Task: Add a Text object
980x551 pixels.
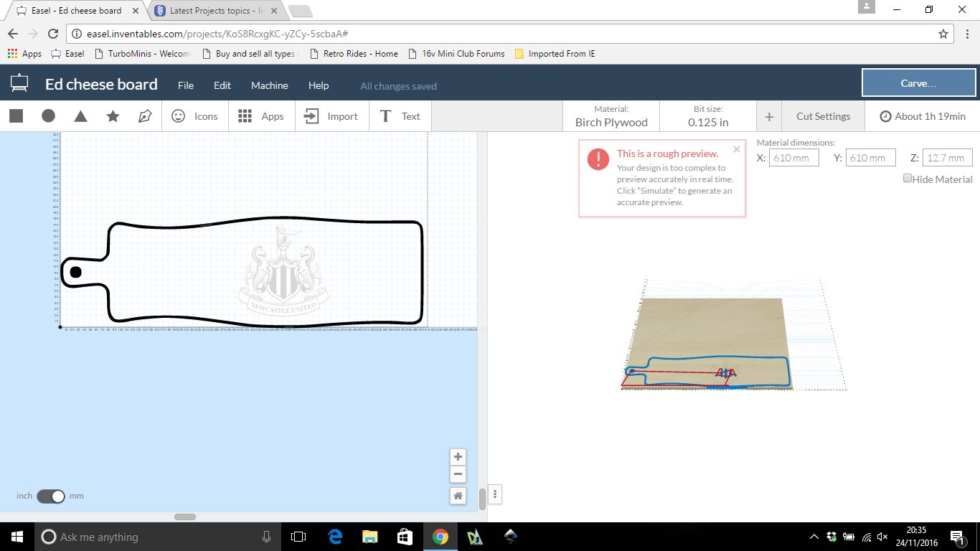Action: click(400, 116)
